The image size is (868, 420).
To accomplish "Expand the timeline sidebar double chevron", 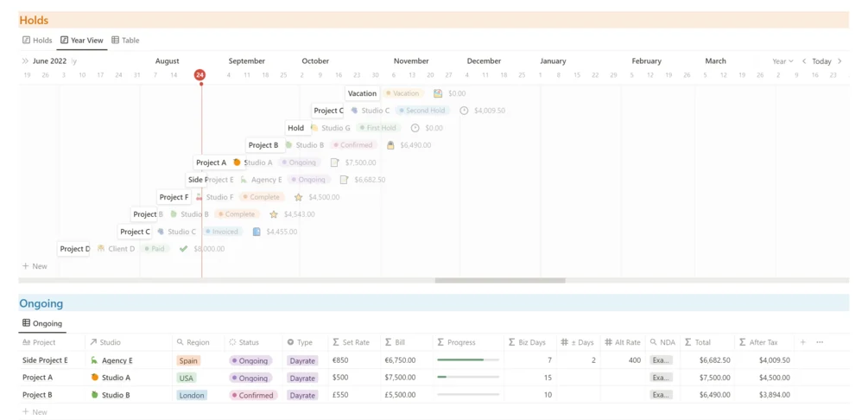I will [25, 61].
